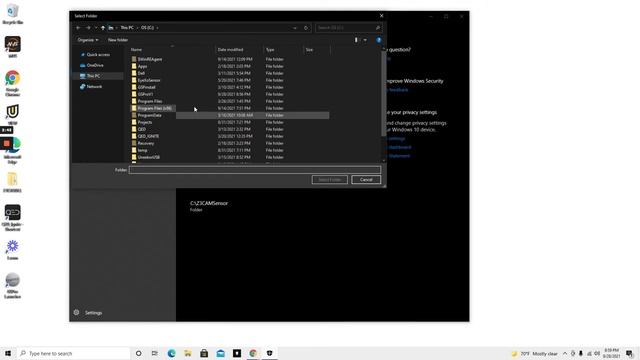Open Task View on the taskbar
Viewport: 640px width, 360px height.
(x=155, y=353)
